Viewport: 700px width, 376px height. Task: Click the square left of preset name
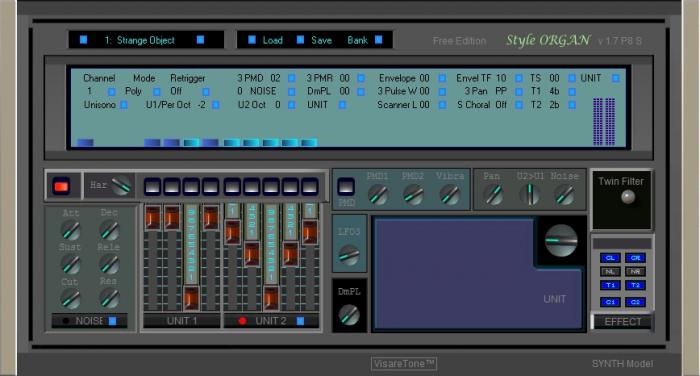coord(83,40)
